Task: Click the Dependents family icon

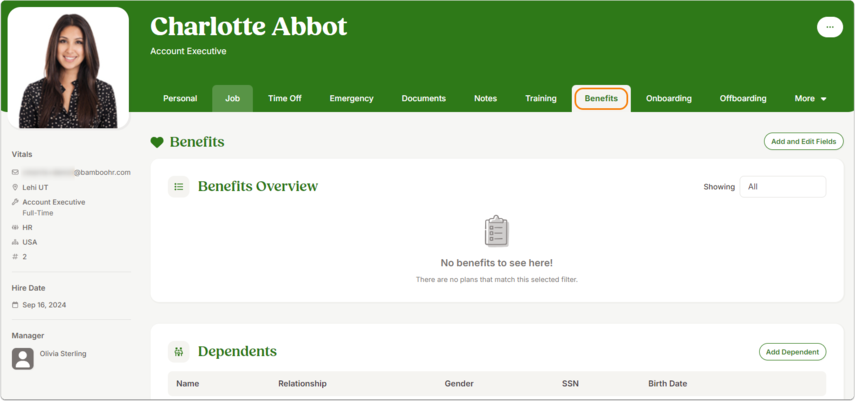Action: point(178,352)
